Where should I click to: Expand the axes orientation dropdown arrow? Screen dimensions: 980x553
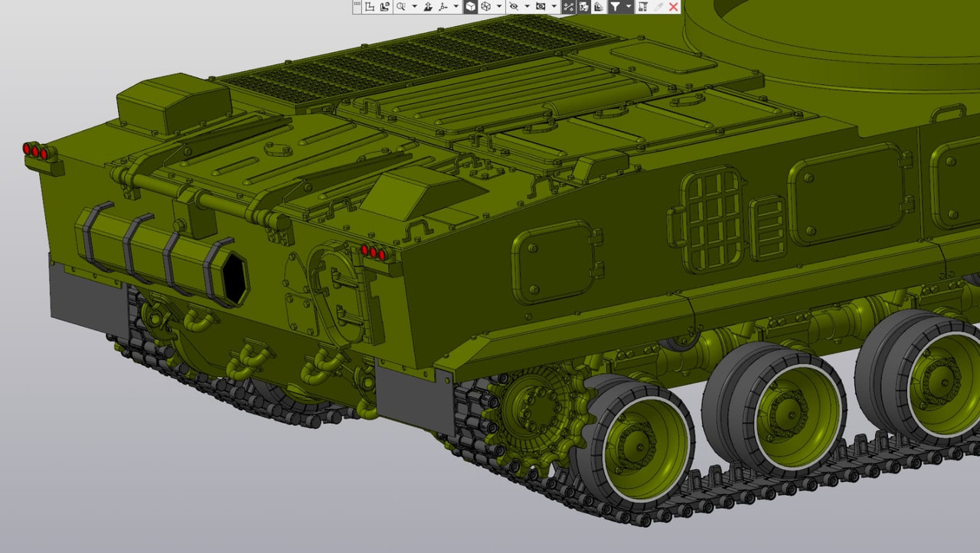456,6
